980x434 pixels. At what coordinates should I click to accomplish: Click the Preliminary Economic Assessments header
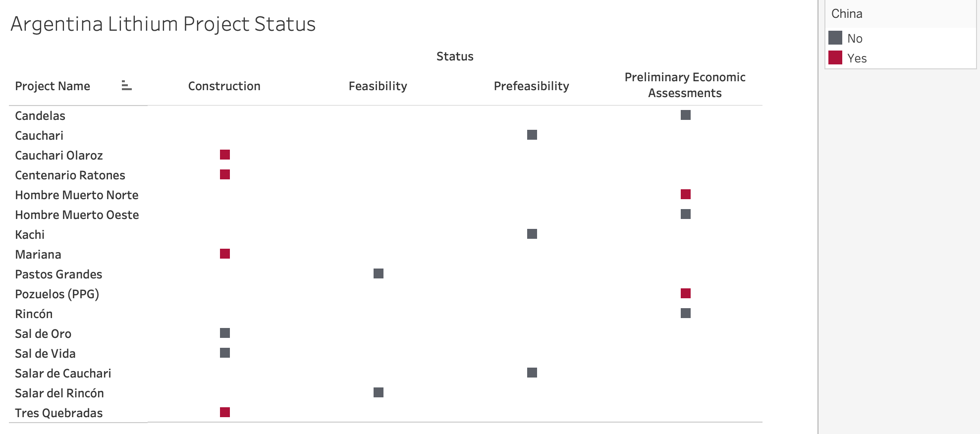(x=685, y=85)
